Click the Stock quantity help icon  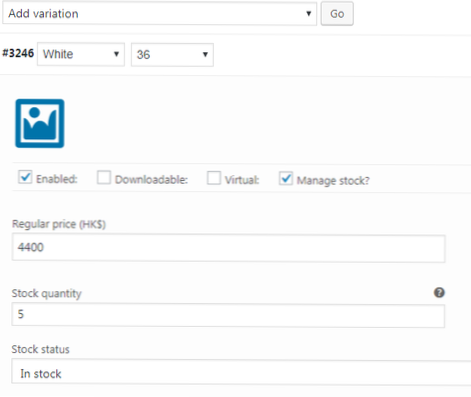tap(439, 293)
